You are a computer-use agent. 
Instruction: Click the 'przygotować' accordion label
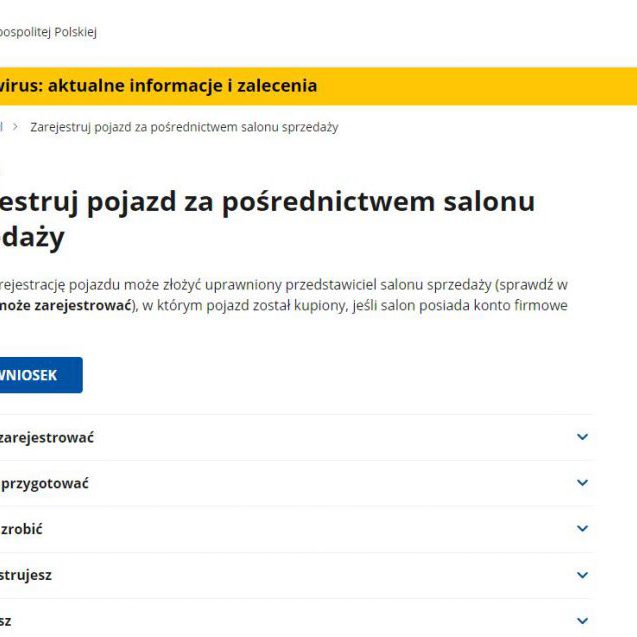pyautogui.click(x=44, y=484)
